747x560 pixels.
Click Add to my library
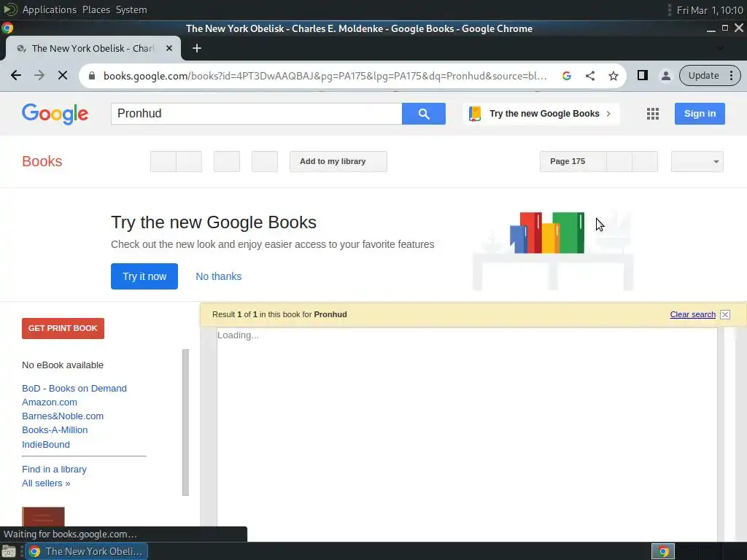pos(338,161)
